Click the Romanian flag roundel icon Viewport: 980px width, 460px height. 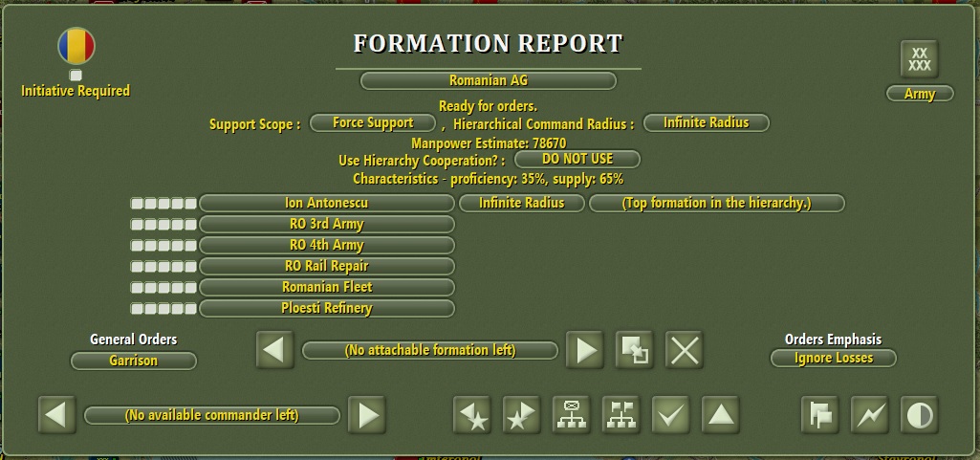point(76,46)
